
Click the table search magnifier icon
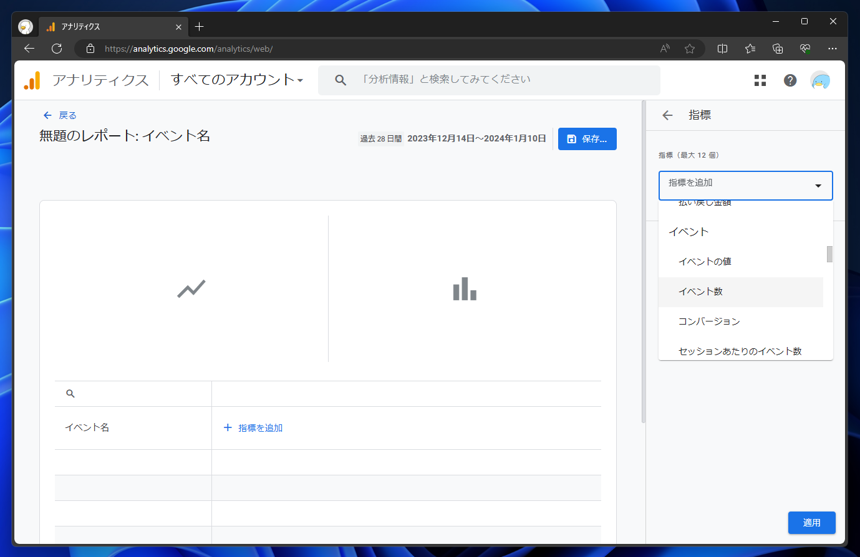pyautogui.click(x=70, y=394)
